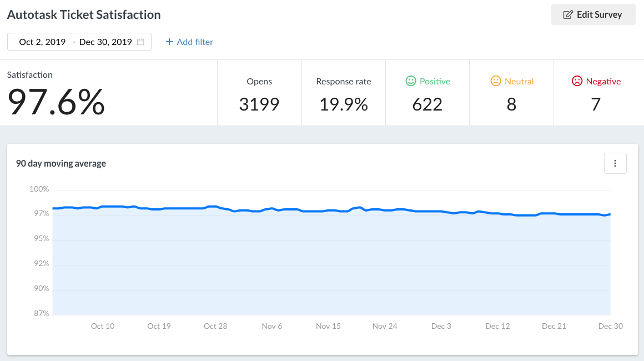
Task: Click the Oct 19 axis label
Action: click(159, 326)
